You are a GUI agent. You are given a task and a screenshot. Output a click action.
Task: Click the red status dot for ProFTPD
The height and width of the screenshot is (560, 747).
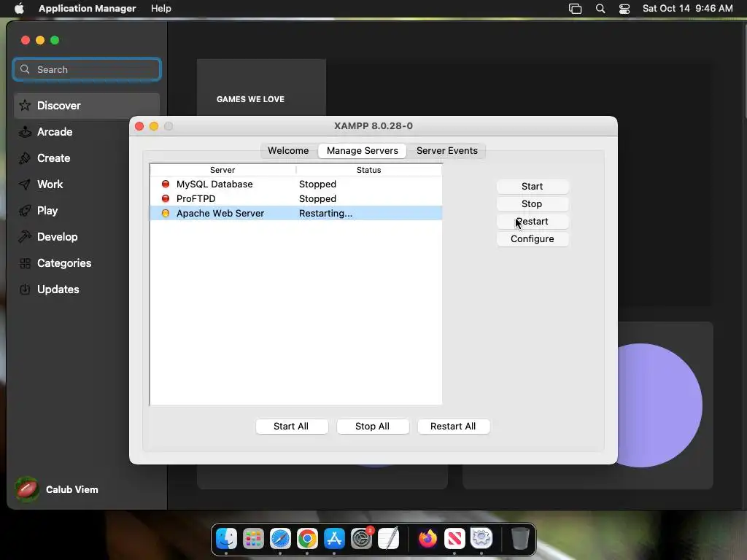point(166,198)
